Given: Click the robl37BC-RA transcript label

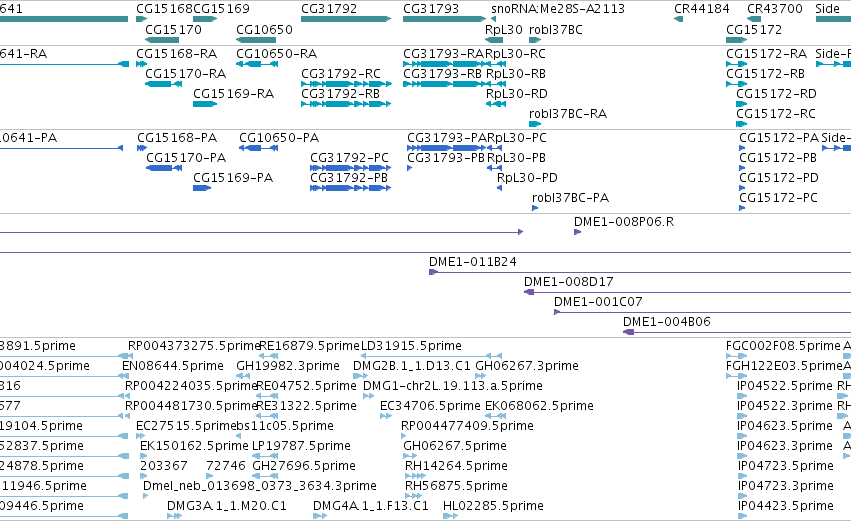Looking at the screenshot, I should (x=568, y=113).
